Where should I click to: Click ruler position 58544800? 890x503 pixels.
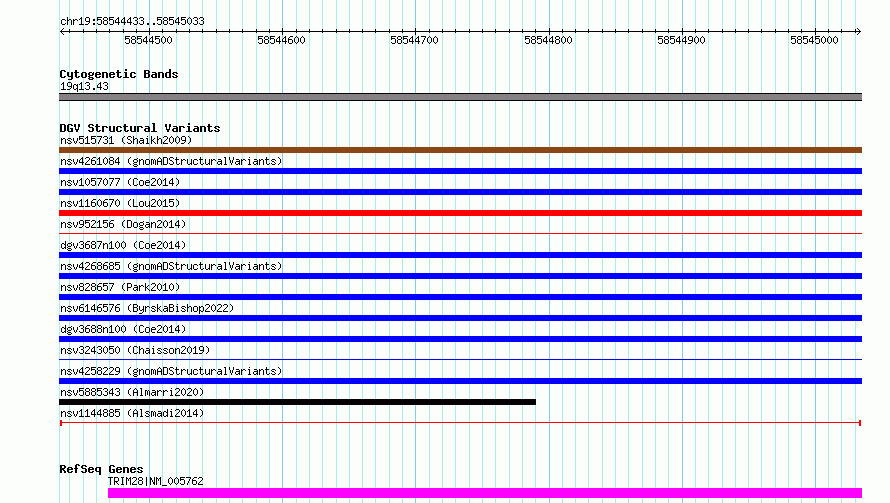point(548,40)
